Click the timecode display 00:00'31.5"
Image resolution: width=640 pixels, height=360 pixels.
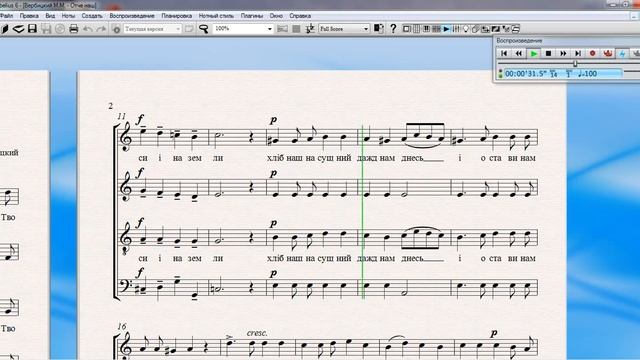tap(526, 74)
